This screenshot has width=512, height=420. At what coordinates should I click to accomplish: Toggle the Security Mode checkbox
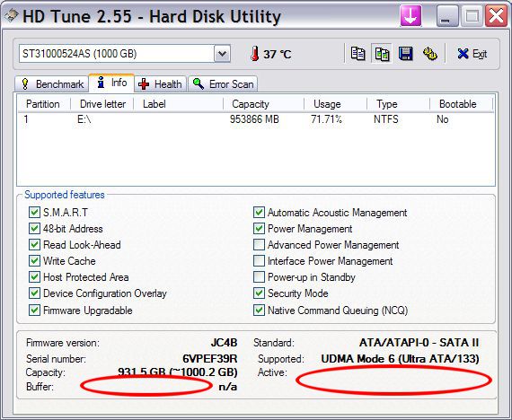point(259,293)
